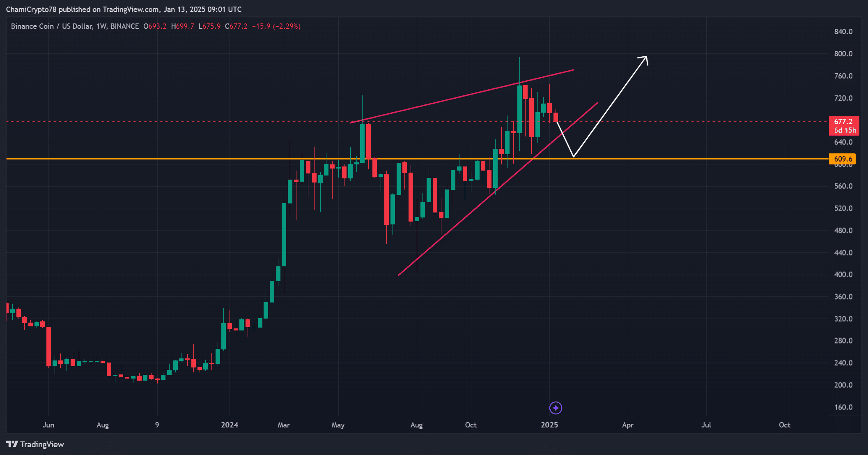The height and width of the screenshot is (455, 868).
Task: Click the Mar label on time axis
Action: (284, 425)
